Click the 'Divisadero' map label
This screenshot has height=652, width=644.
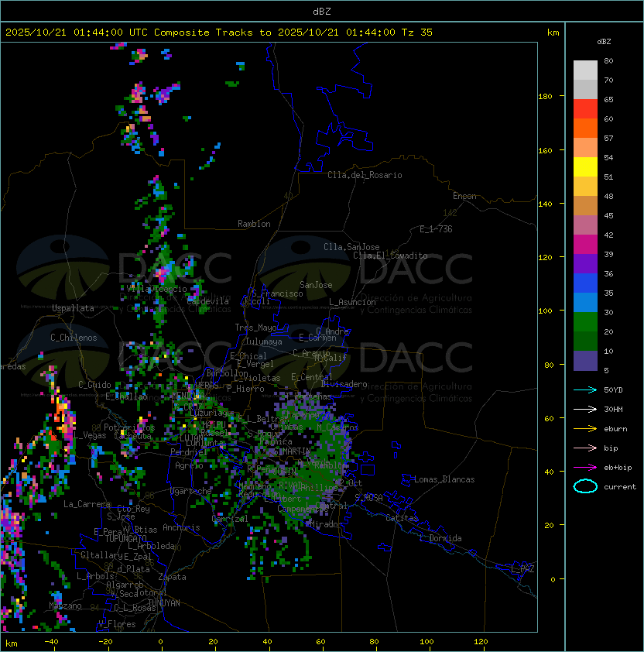click(x=344, y=384)
